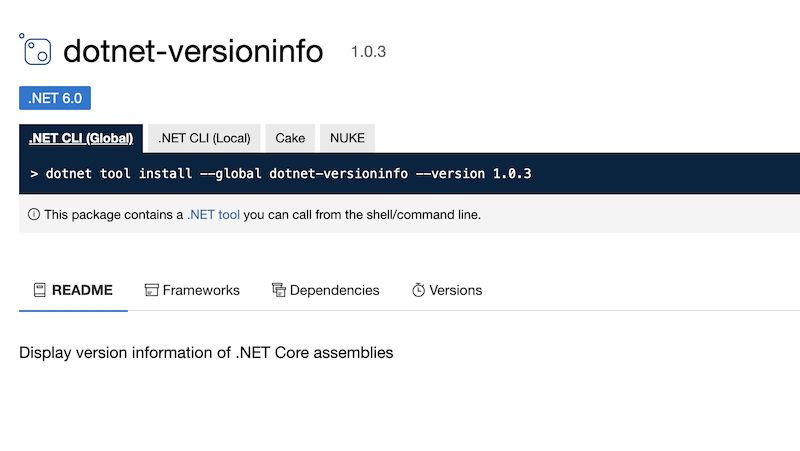
Task: Click the Versions clock icon
Action: pyautogui.click(x=418, y=290)
